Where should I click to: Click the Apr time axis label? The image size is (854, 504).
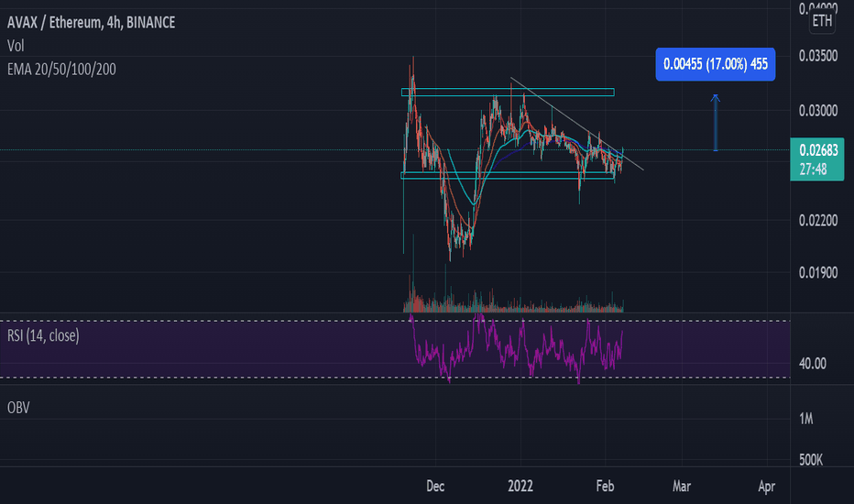click(x=766, y=486)
